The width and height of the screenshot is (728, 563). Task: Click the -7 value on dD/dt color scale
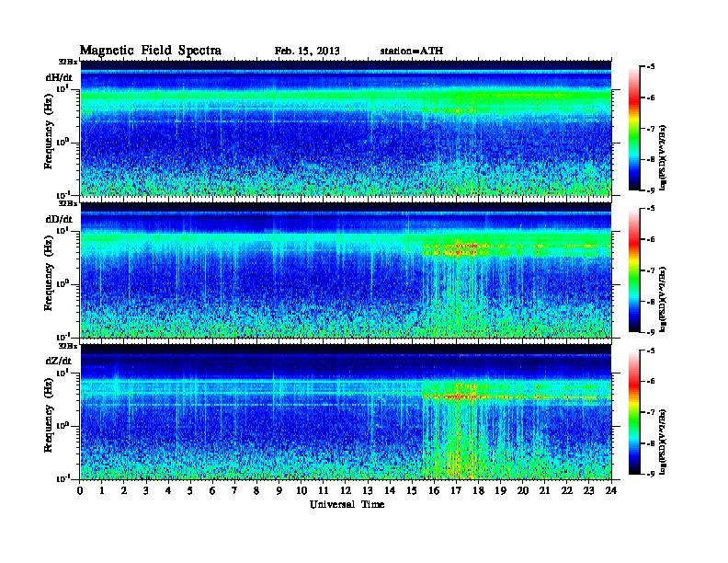point(651,270)
